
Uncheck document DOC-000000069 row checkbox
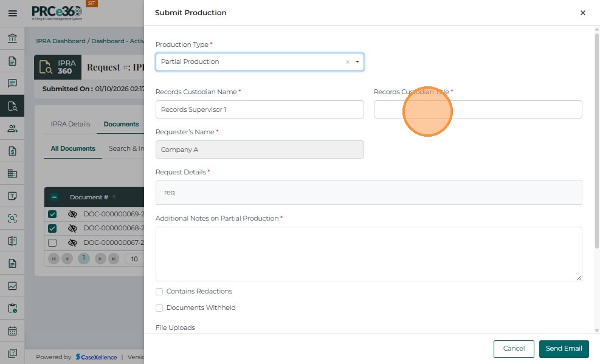[x=52, y=215]
